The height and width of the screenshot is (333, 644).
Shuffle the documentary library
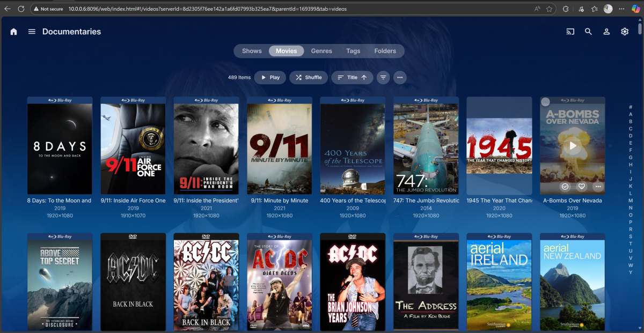click(x=309, y=77)
